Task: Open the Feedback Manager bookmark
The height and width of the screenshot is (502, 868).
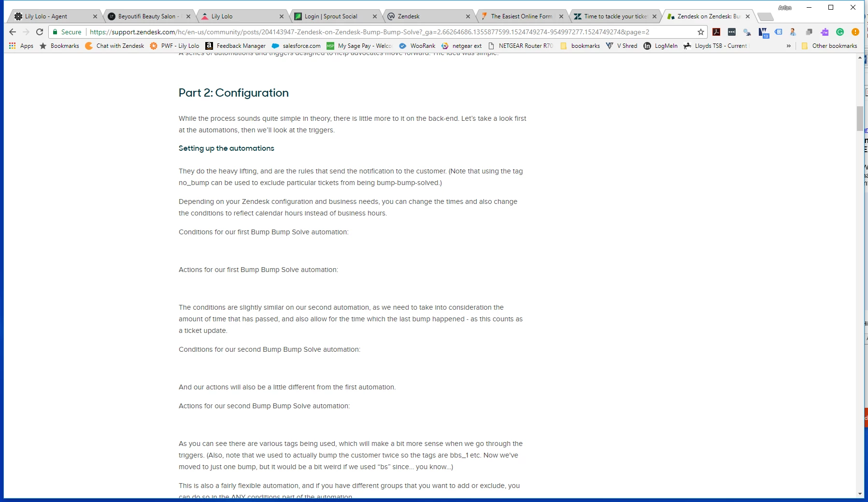Action: coord(236,46)
